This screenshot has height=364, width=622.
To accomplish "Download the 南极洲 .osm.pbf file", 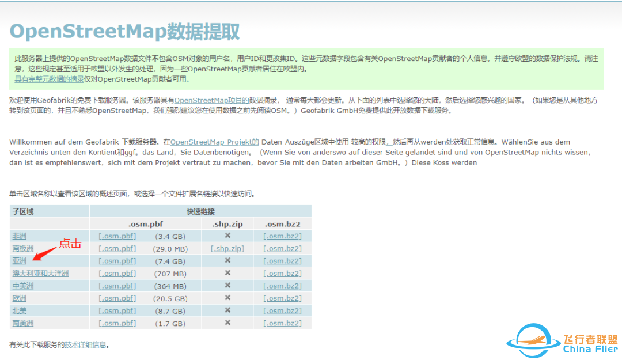I will 117,249.
